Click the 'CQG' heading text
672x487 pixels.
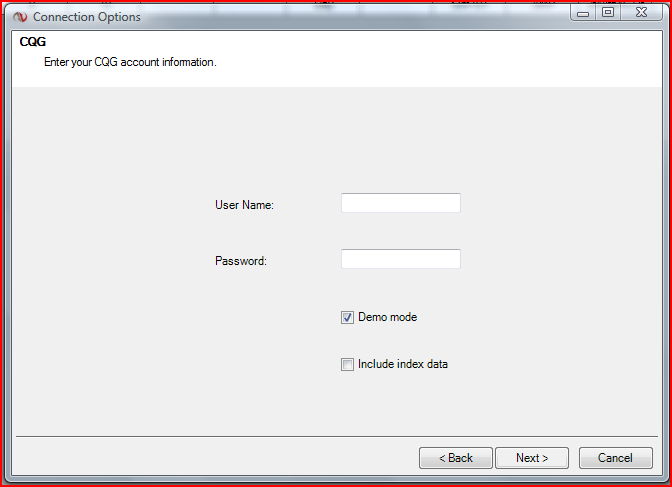[x=33, y=42]
